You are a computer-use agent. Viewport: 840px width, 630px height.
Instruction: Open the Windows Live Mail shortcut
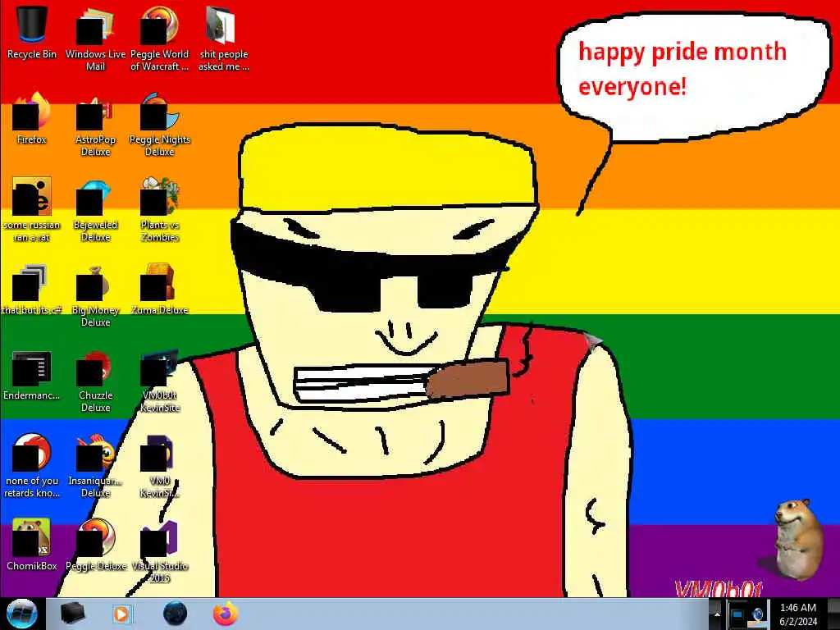click(95, 39)
